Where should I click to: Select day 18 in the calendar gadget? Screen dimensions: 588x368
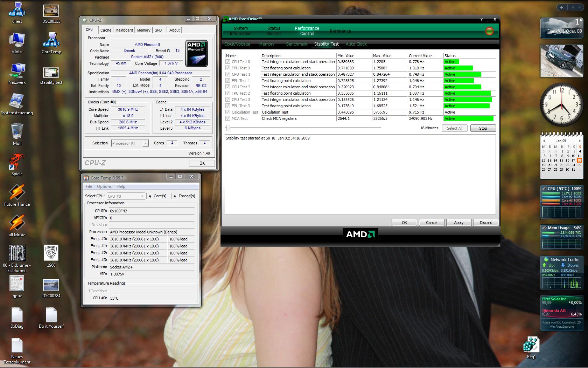tap(579, 160)
